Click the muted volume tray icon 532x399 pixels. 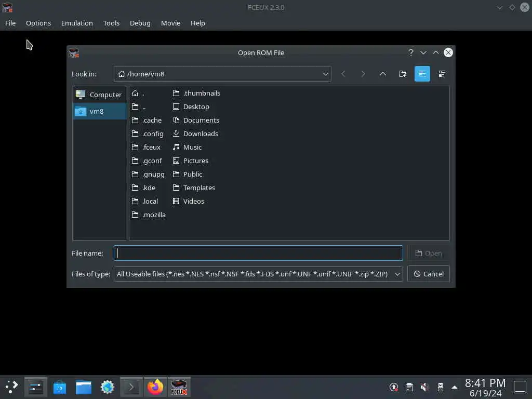pyautogui.click(x=424, y=387)
